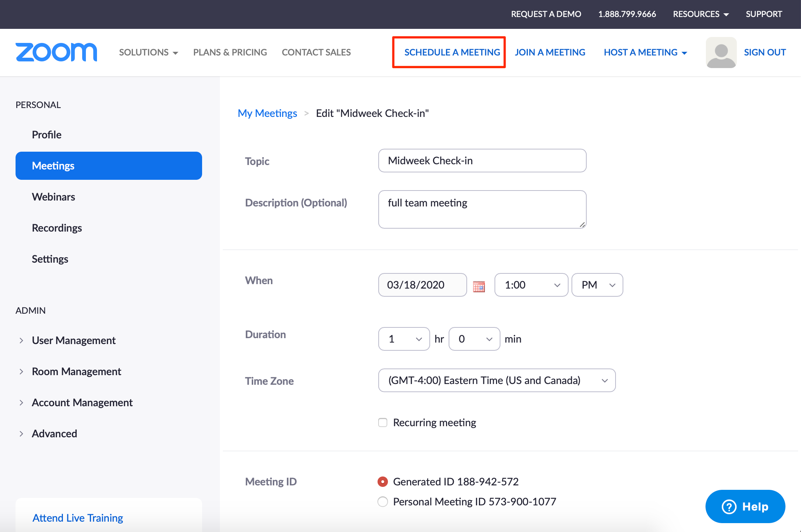Screen dimensions: 801x532
Task: Open the Time Zone dropdown
Action: [497, 380]
